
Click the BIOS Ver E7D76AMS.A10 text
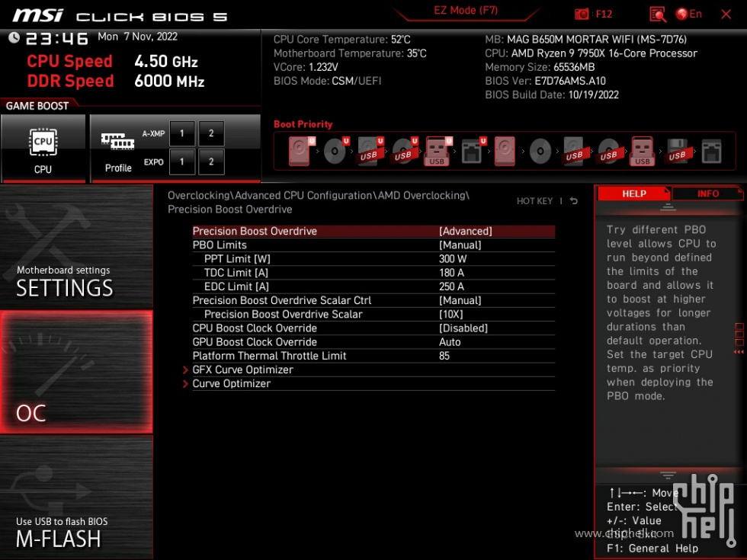545,81
